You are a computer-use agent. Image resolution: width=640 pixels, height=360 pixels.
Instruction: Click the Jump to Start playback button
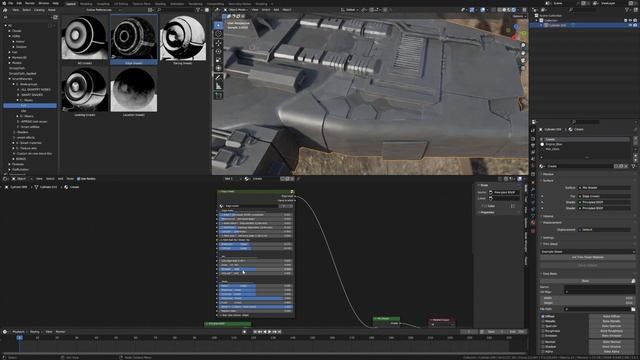click(255, 332)
